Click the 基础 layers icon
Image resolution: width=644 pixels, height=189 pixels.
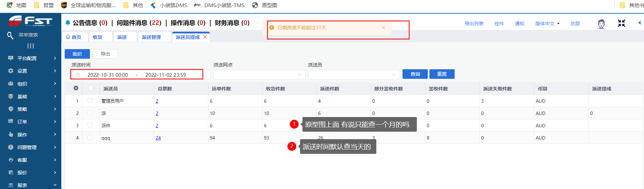pyautogui.click(x=11, y=97)
